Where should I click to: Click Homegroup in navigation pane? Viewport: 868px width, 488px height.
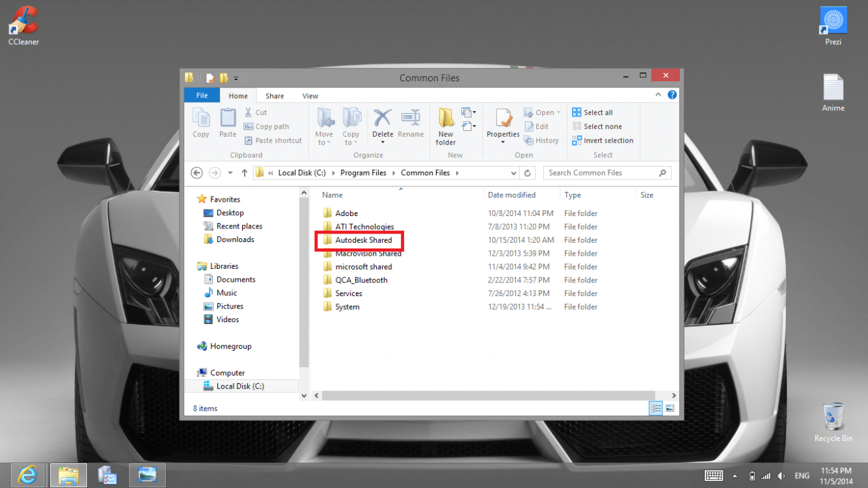click(x=224, y=346)
